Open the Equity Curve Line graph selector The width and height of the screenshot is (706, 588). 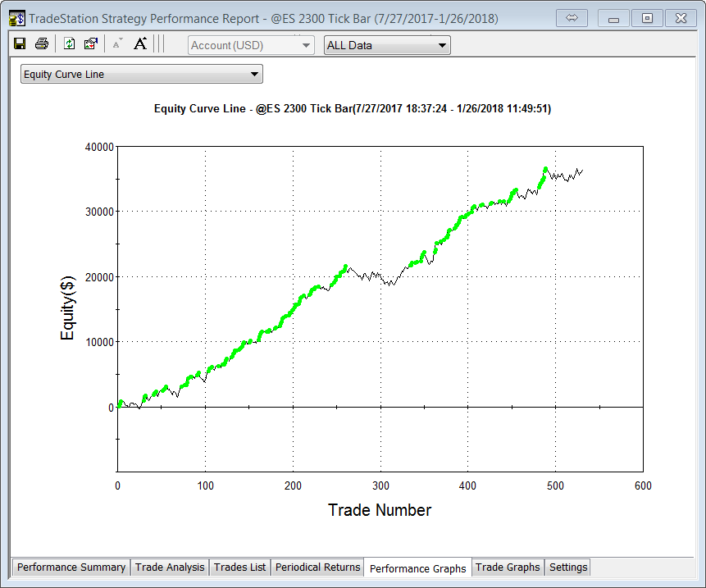(141, 75)
